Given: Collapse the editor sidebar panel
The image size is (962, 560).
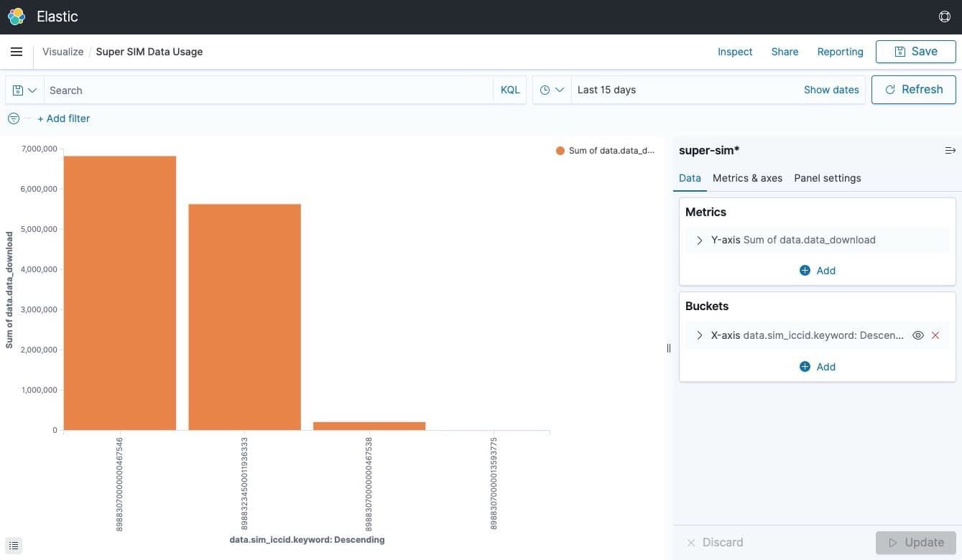Looking at the screenshot, I should coord(950,150).
